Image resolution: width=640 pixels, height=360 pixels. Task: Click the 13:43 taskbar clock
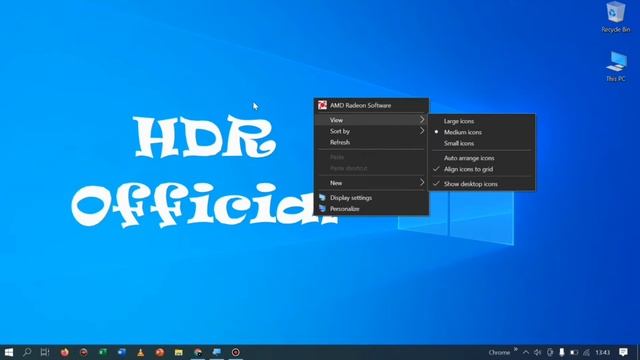[x=602, y=352]
